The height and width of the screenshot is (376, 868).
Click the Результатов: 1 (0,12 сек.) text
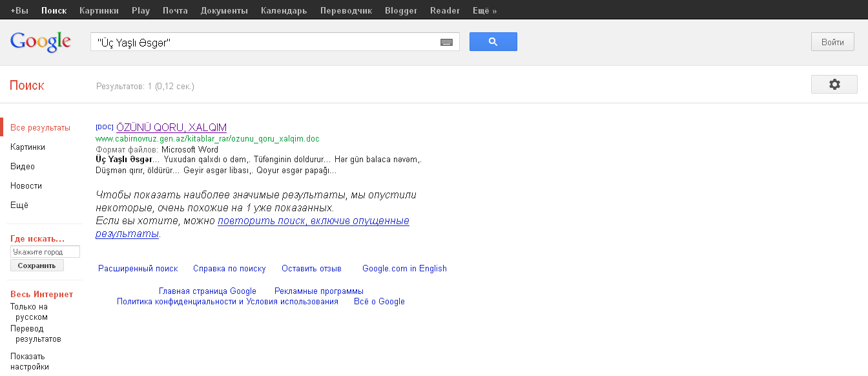tap(145, 86)
